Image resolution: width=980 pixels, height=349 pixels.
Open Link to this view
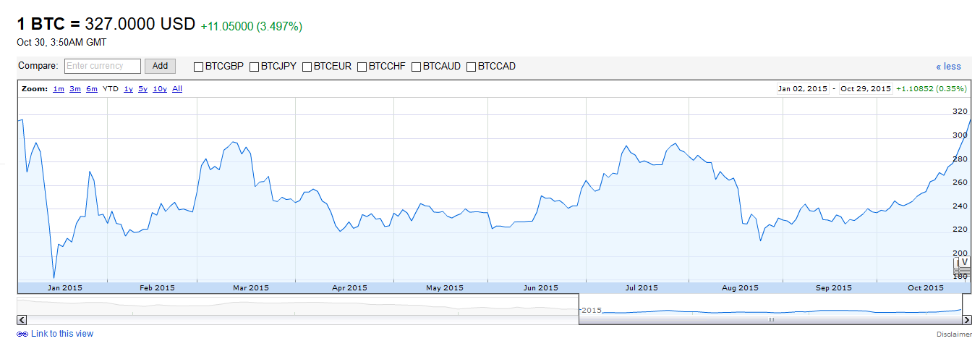tap(62, 334)
